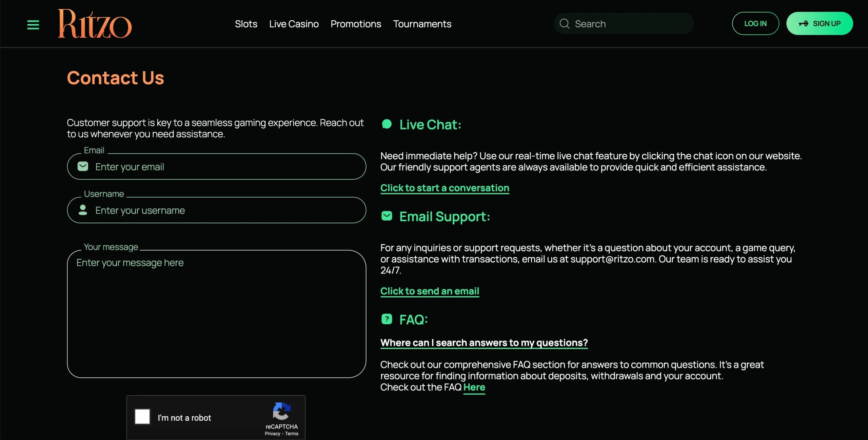
Task: Click the person icon in the Username field
Action: click(82, 210)
